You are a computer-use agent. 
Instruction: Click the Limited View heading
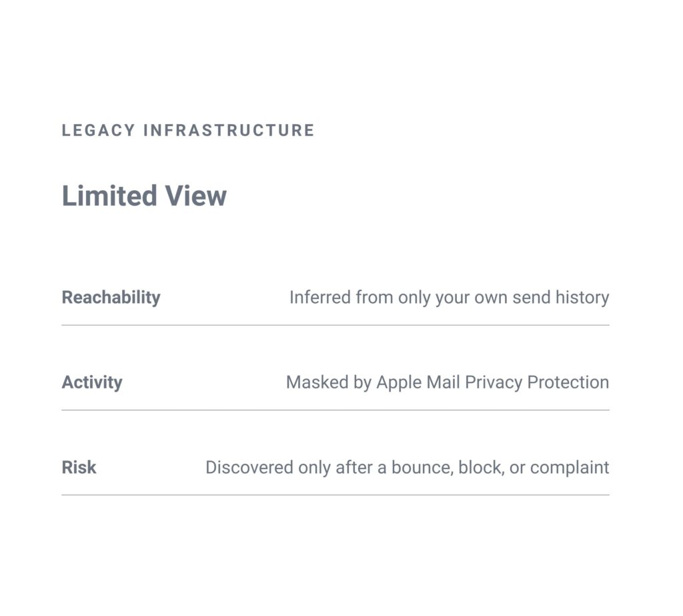coord(144,196)
